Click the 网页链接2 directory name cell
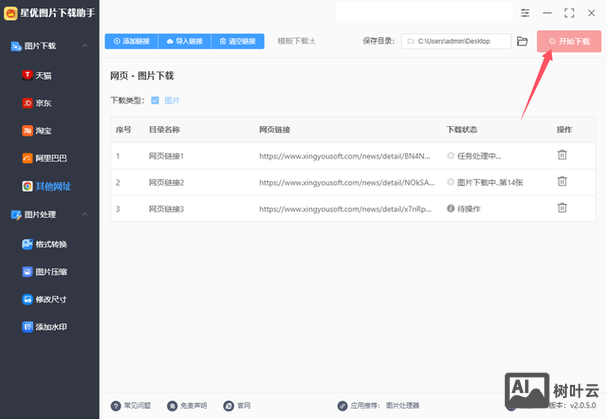The height and width of the screenshot is (419, 607). (166, 182)
